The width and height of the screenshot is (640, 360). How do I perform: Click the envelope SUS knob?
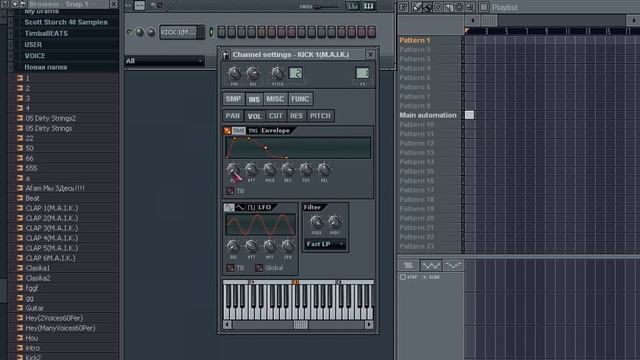click(306, 169)
